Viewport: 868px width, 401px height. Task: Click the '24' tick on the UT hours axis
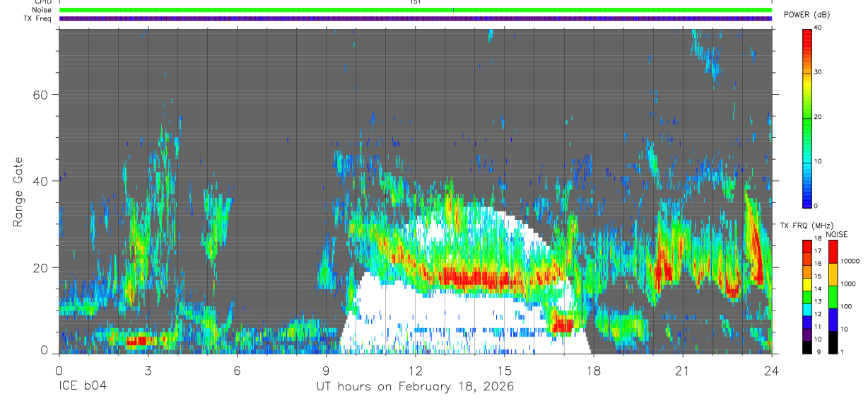772,371
